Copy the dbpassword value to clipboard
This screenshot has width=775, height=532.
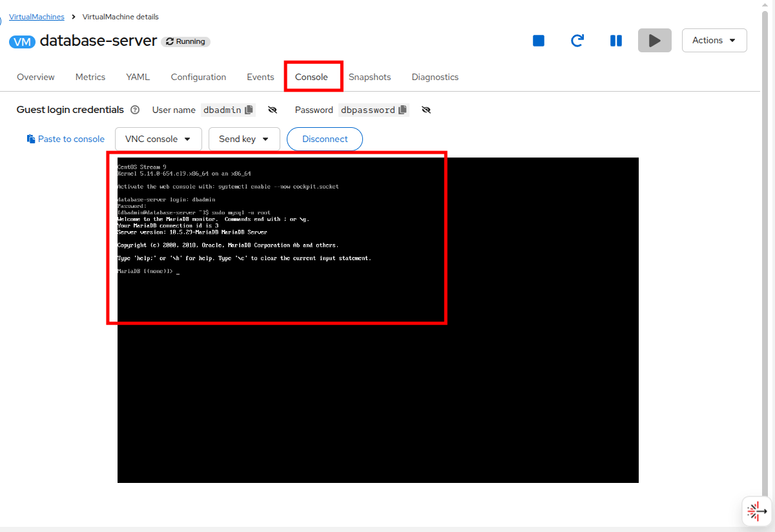pyautogui.click(x=403, y=110)
